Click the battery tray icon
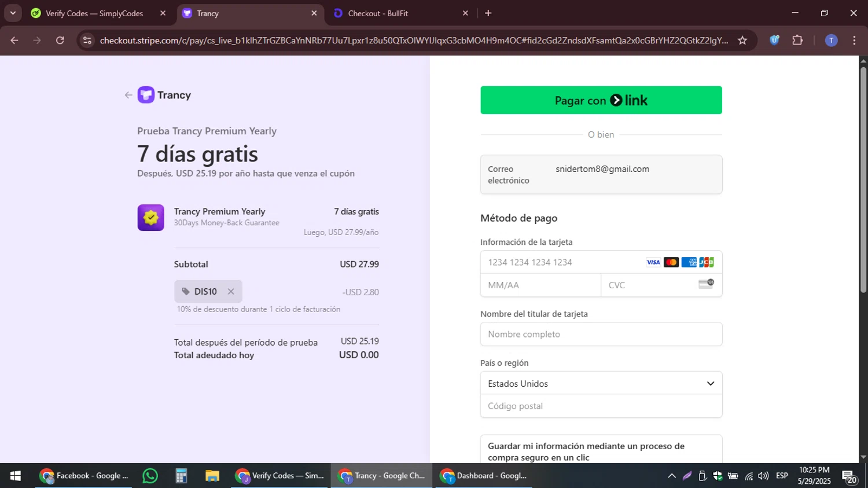The width and height of the screenshot is (868, 488). pyautogui.click(x=733, y=476)
